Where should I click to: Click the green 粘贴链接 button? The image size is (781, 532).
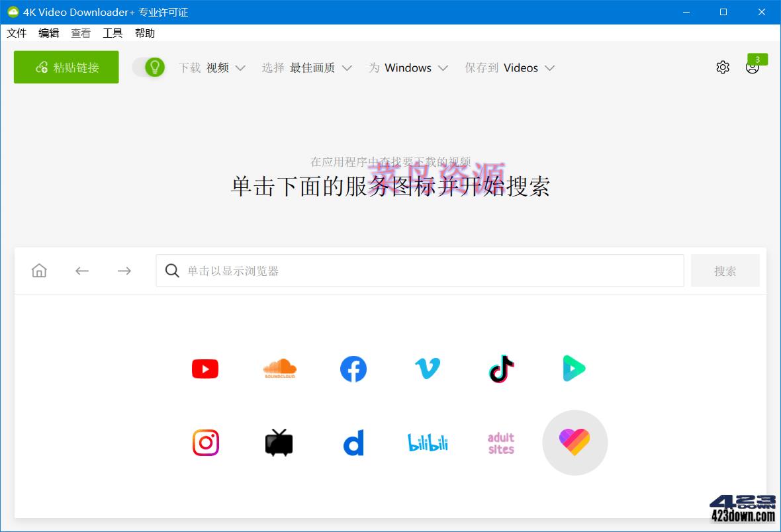click(x=66, y=67)
